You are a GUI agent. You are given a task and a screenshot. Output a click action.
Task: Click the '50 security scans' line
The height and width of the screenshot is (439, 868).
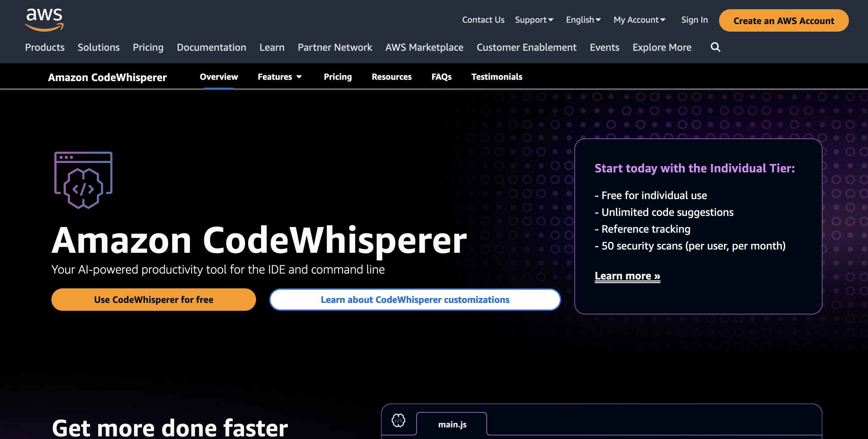690,246
